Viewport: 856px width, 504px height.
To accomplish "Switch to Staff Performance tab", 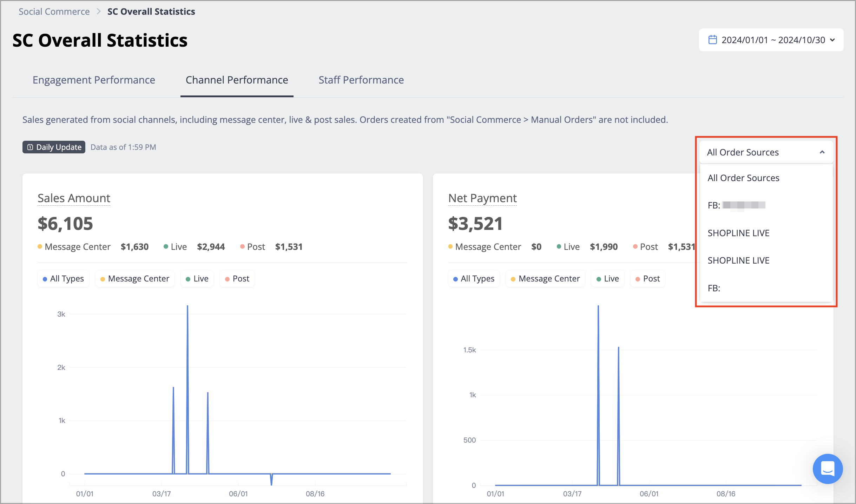I will [x=361, y=80].
